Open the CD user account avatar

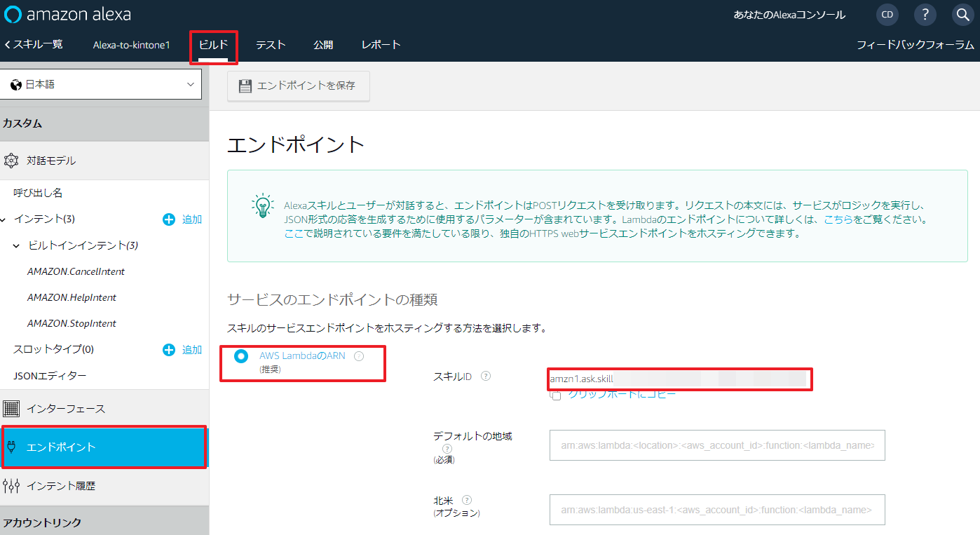(x=887, y=15)
